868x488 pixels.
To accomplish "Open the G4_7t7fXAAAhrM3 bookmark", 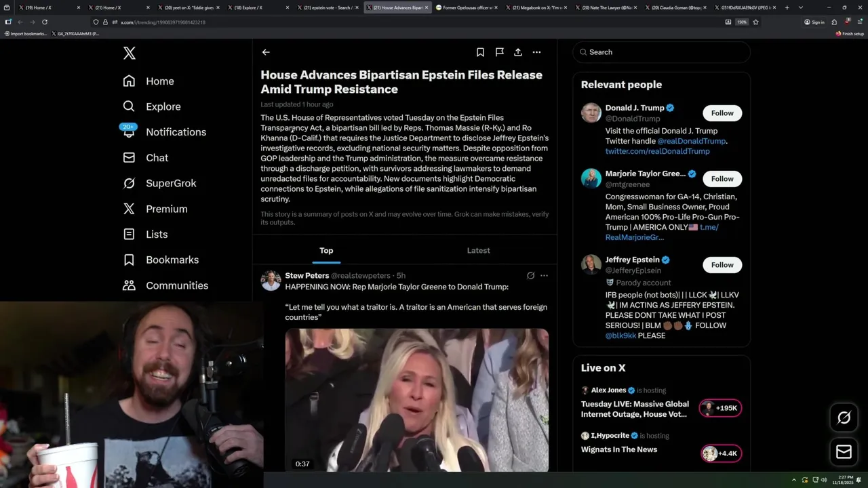I will coord(77,33).
